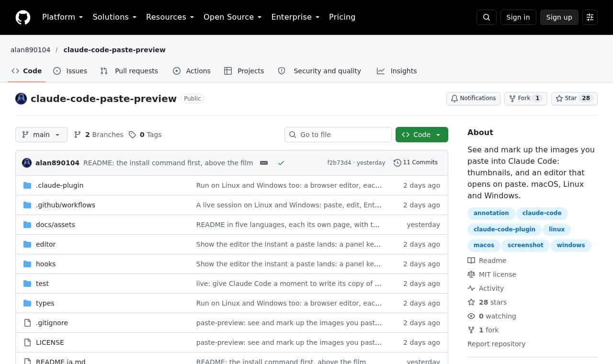Expand the green Code dropdown button

(x=422, y=135)
